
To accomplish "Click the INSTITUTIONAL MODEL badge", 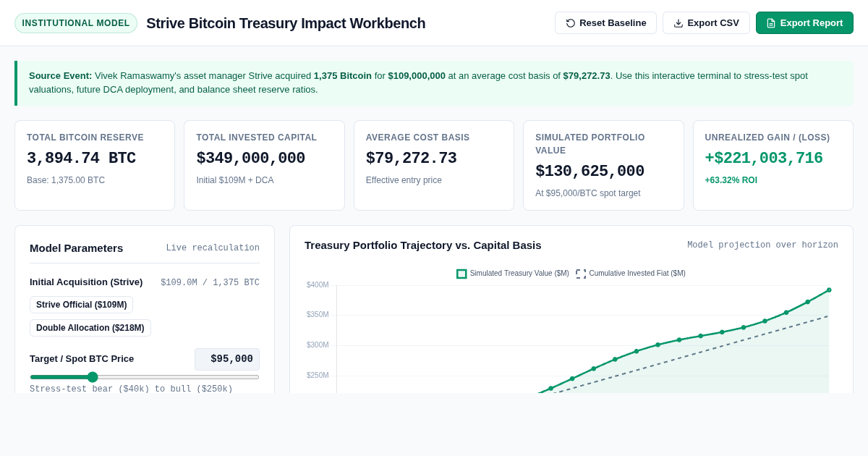I will tap(76, 23).
